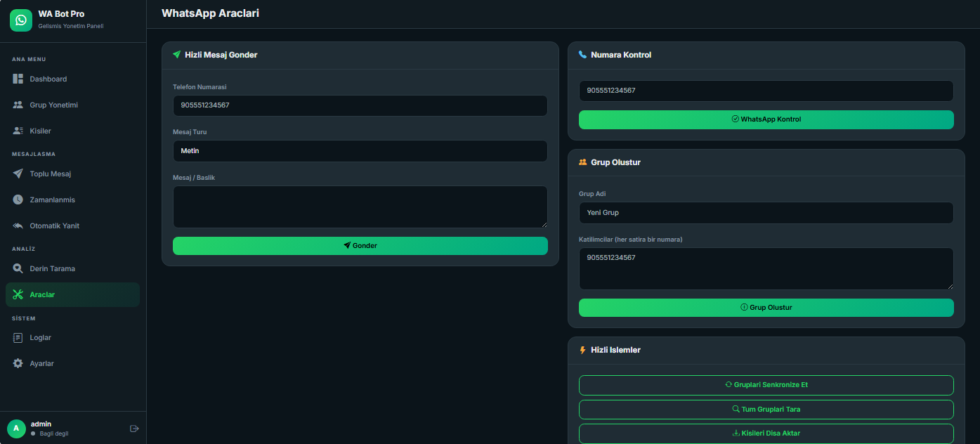Click the admin avatar circle

click(x=16, y=429)
